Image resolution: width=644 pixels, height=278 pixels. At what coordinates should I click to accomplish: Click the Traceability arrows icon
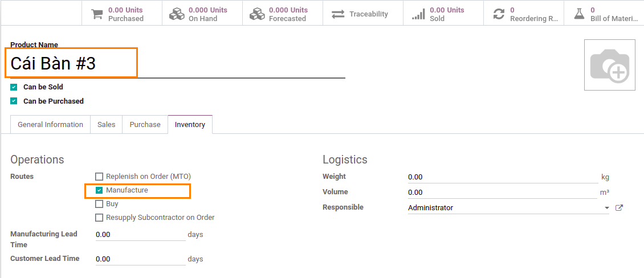[338, 14]
